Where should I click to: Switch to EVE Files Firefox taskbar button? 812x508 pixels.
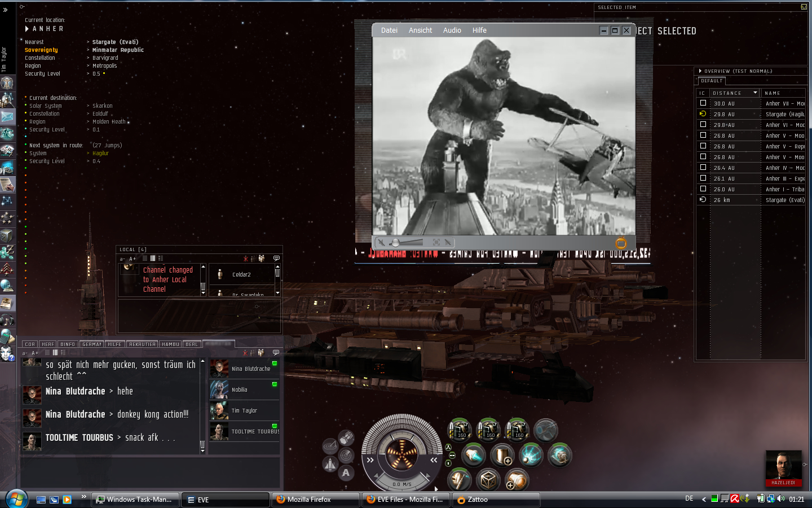405,500
